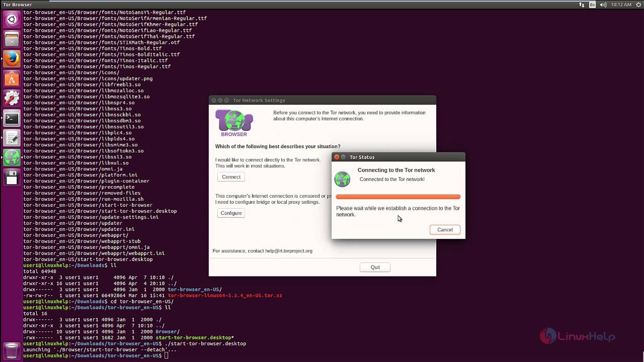
Task: Click the Tinos-BoldItalic.ttf terminal line
Action: 101,54
